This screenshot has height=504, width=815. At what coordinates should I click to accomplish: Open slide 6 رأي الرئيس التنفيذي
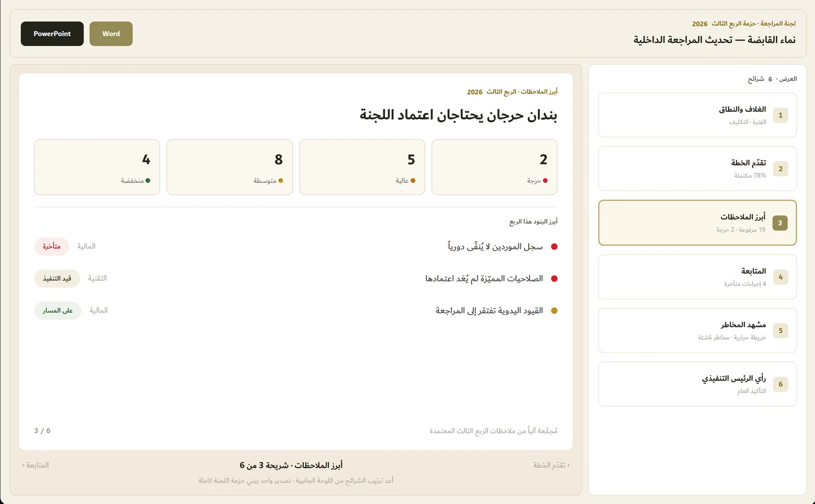click(697, 384)
